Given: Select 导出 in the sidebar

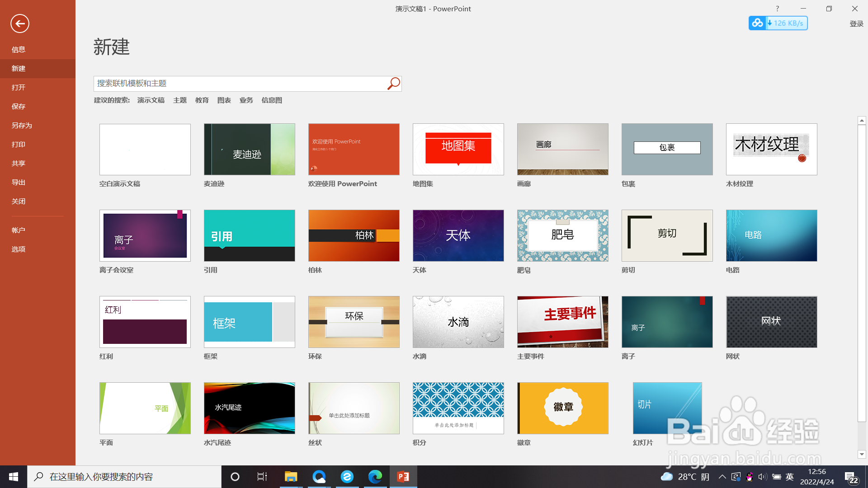Looking at the screenshot, I should [19, 182].
